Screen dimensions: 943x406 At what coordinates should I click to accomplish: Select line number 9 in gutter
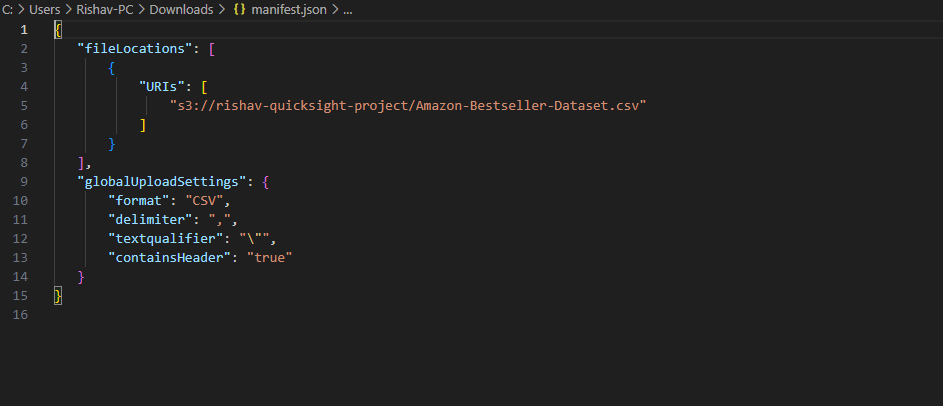tap(24, 181)
